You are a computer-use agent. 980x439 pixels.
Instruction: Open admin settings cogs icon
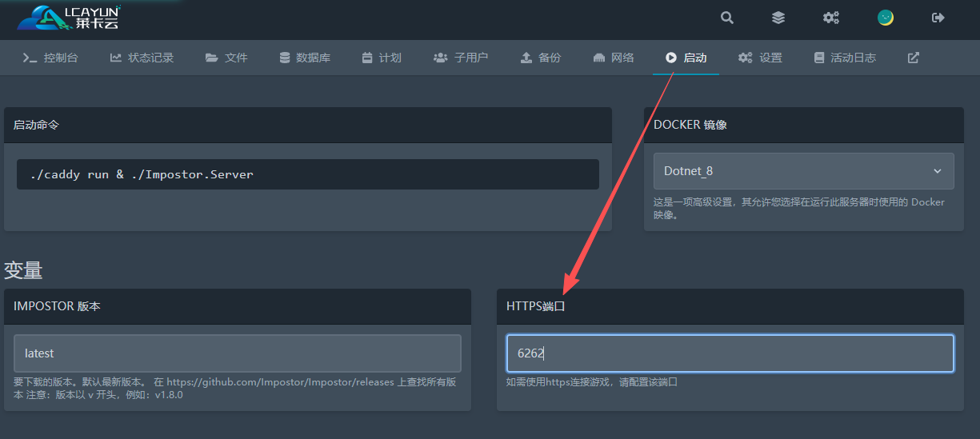831,18
